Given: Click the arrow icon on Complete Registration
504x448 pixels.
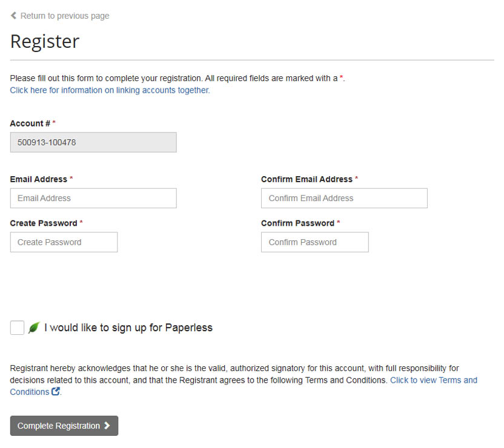Looking at the screenshot, I should (107, 426).
